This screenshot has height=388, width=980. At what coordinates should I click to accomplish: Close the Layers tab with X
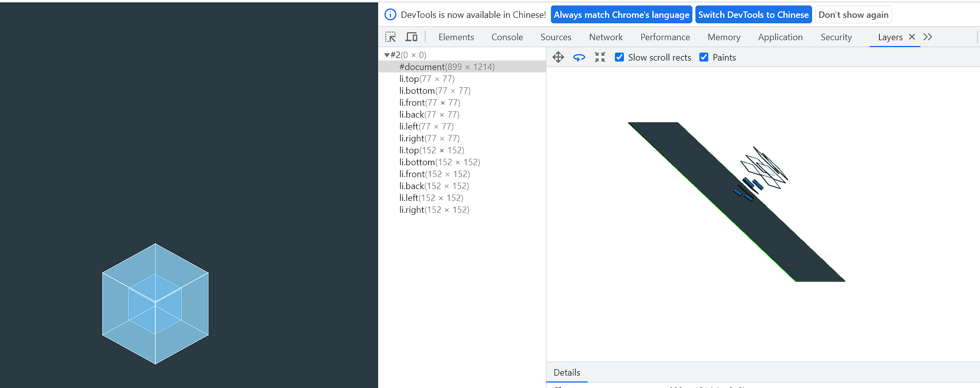pyautogui.click(x=912, y=37)
